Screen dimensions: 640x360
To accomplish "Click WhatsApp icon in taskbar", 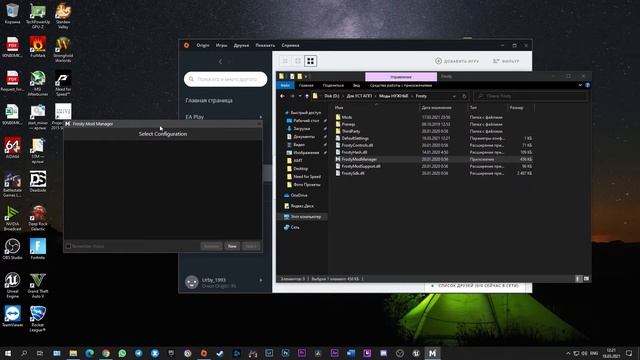I will 122,353.
